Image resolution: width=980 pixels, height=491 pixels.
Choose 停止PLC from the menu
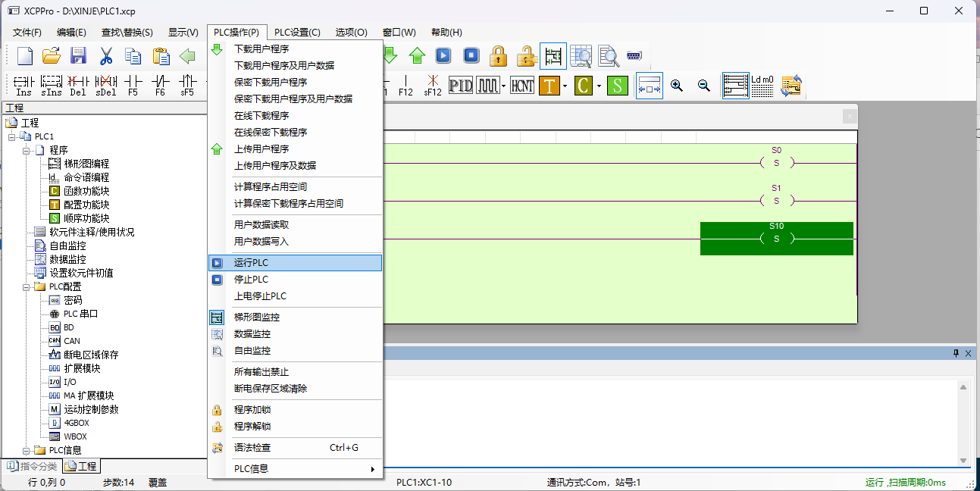pyautogui.click(x=295, y=280)
